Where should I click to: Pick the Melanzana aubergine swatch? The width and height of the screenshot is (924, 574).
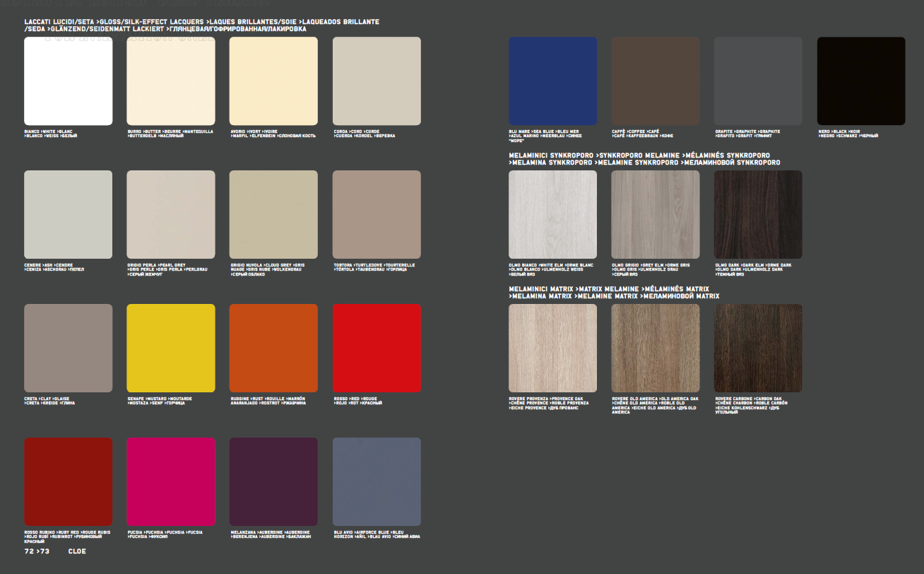(x=273, y=481)
